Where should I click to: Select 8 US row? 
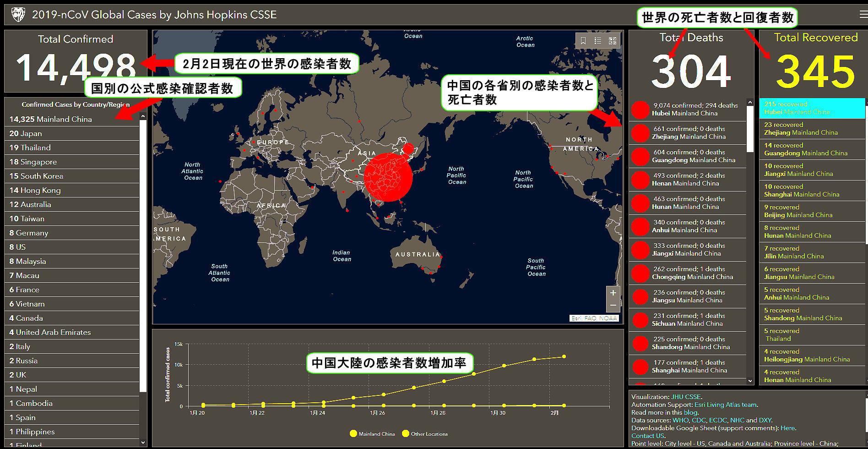(72, 247)
